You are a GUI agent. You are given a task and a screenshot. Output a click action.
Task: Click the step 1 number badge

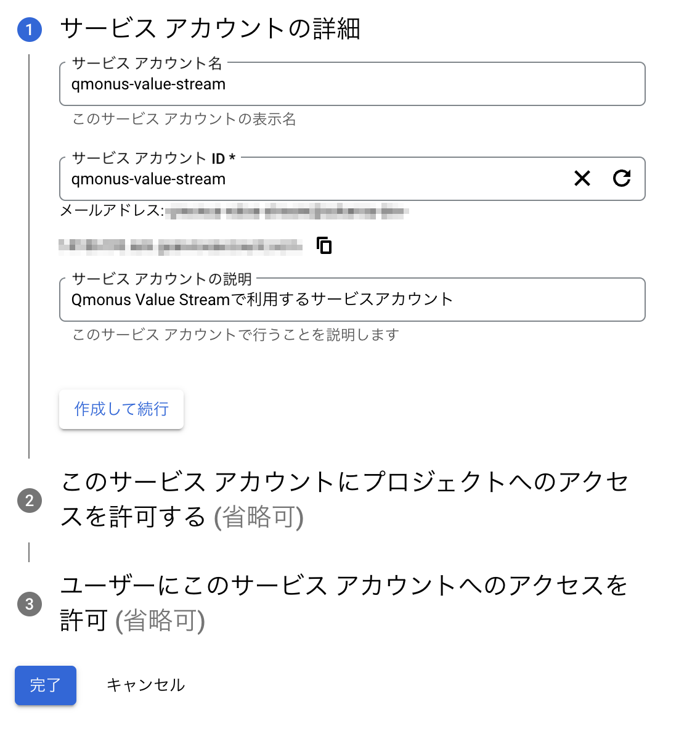point(30,30)
